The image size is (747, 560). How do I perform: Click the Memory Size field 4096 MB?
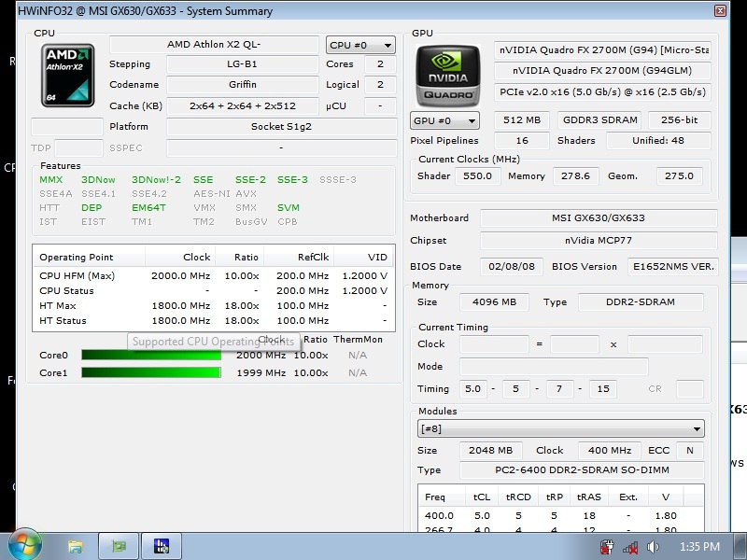494,301
